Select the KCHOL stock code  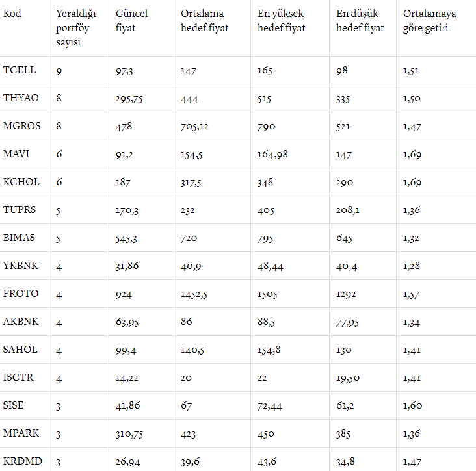coord(21,182)
